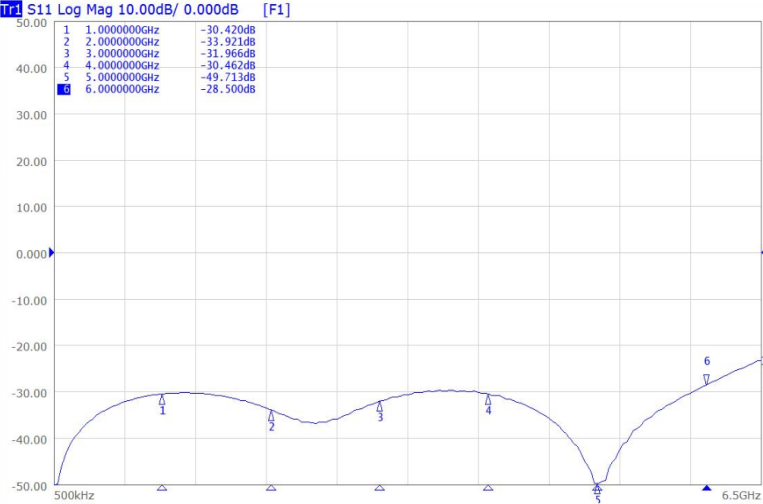Click the 500kHz start frequency label
Viewport: 763px width, 504px height.
[x=74, y=495]
